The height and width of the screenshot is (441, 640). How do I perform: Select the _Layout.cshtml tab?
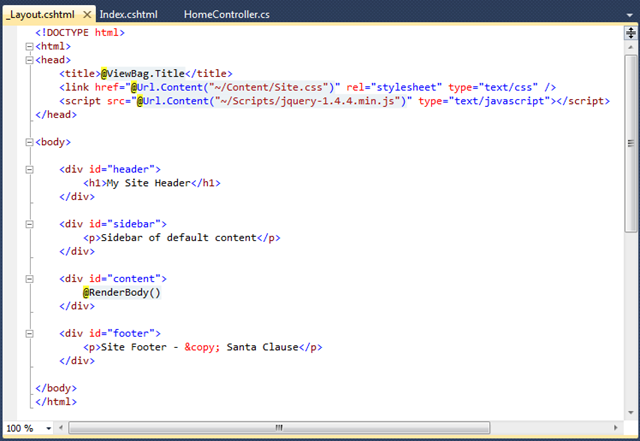point(42,15)
